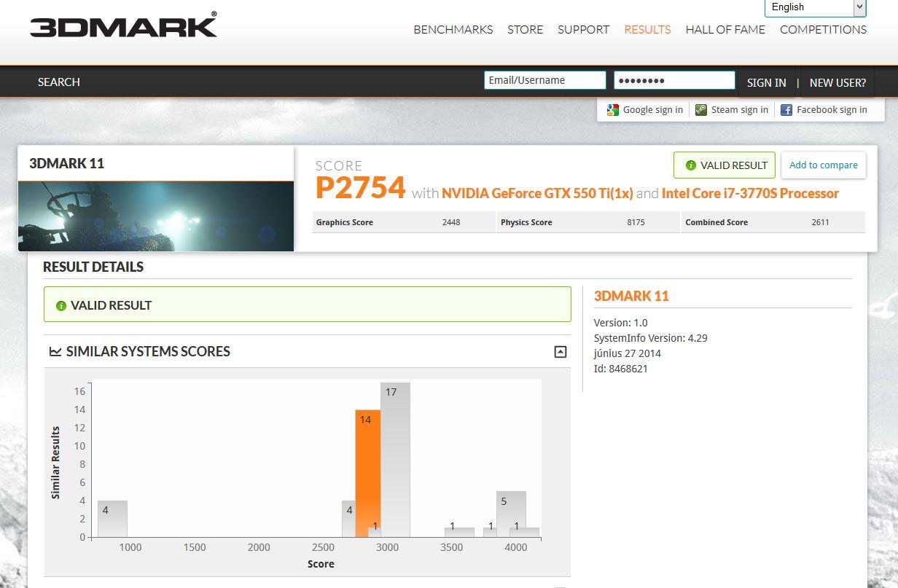This screenshot has width=898, height=588.
Task: Focus the Email/Username field
Action: 545,80
